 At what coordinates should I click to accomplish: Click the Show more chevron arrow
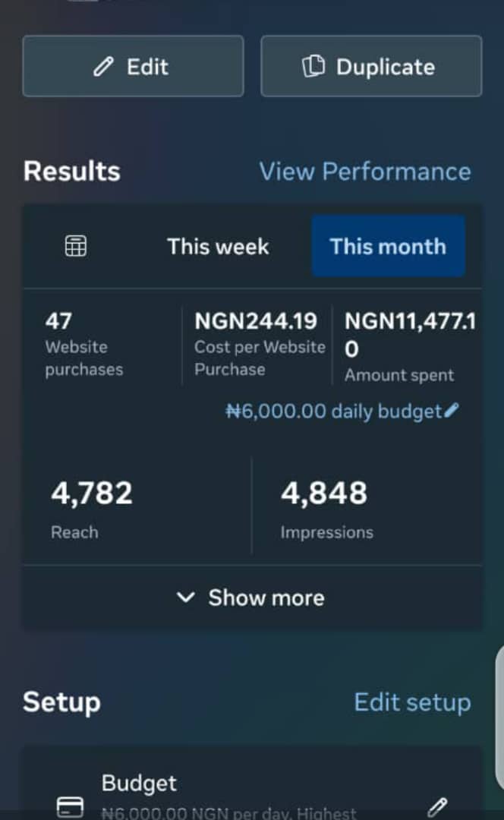[x=186, y=598]
